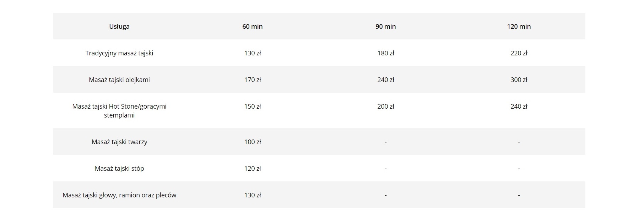Image resolution: width=644 pixels, height=224 pixels.
Task: Select Masaż tajski głowy, ramion oraz pleców
Action: pos(119,195)
